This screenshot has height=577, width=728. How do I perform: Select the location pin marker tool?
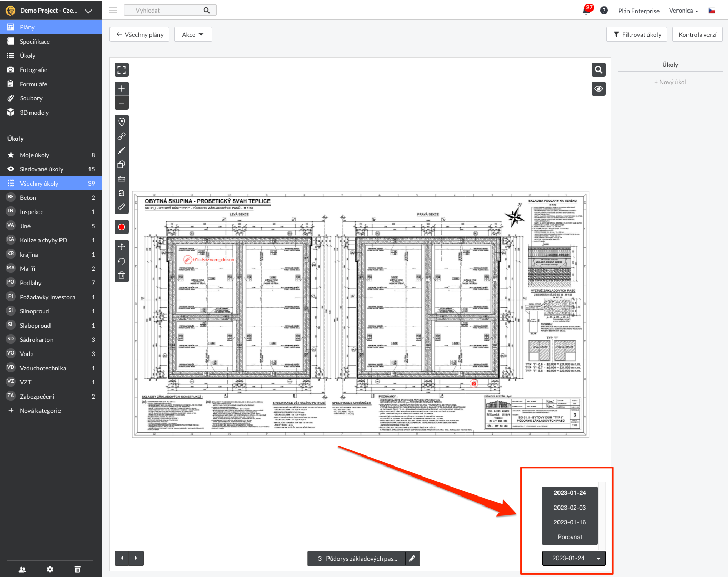click(x=122, y=122)
